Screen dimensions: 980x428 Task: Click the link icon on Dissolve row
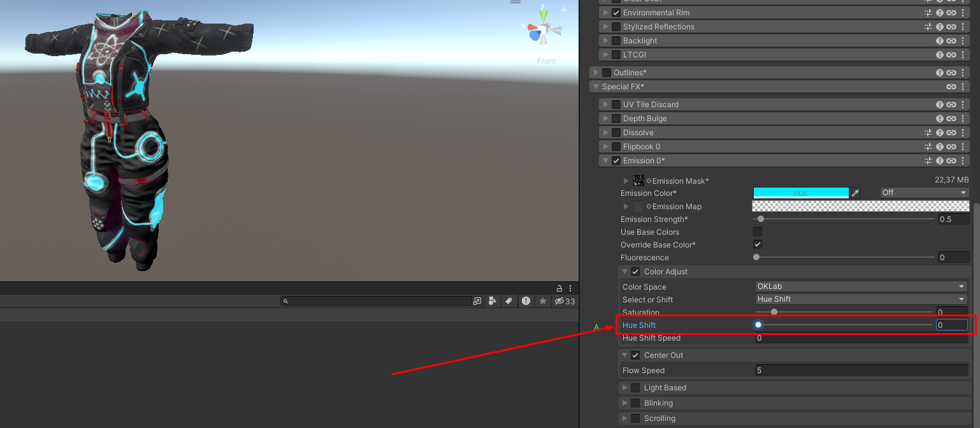point(951,133)
